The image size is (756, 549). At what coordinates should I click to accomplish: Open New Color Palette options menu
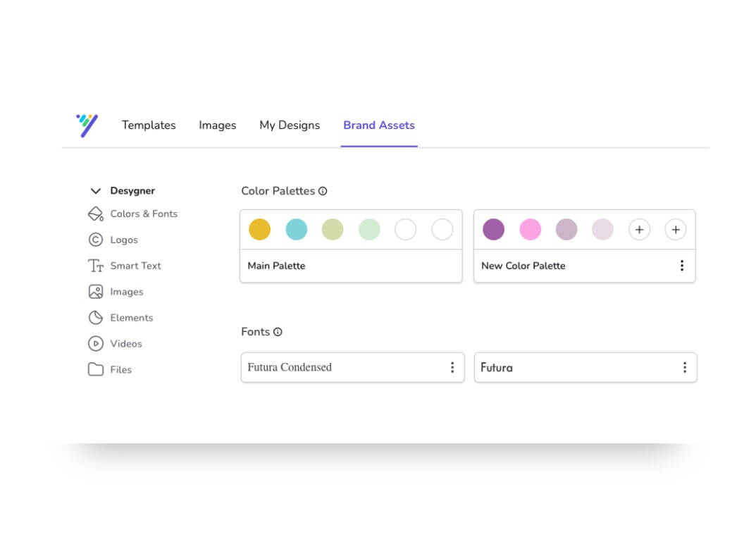coord(681,266)
